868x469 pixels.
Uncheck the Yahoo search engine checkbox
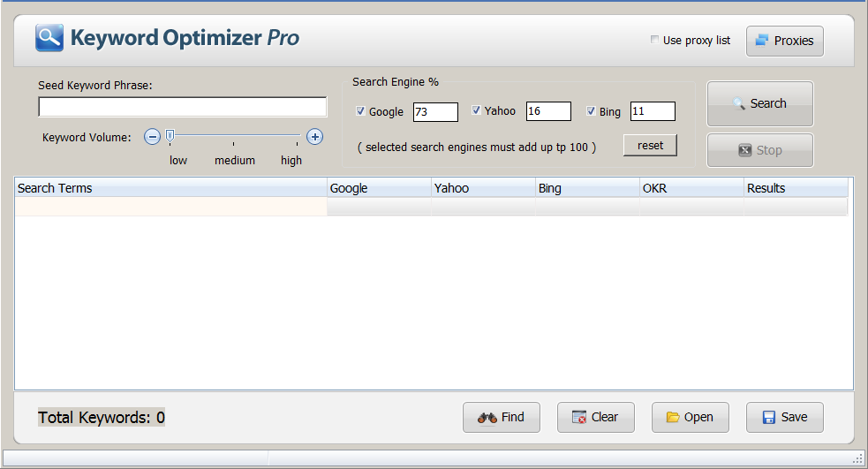[476, 110]
